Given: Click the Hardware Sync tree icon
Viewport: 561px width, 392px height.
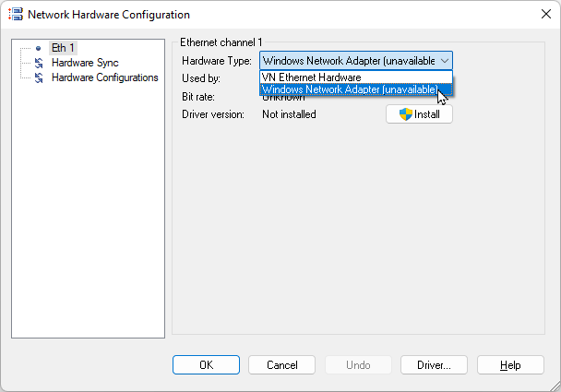Looking at the screenshot, I should point(38,63).
